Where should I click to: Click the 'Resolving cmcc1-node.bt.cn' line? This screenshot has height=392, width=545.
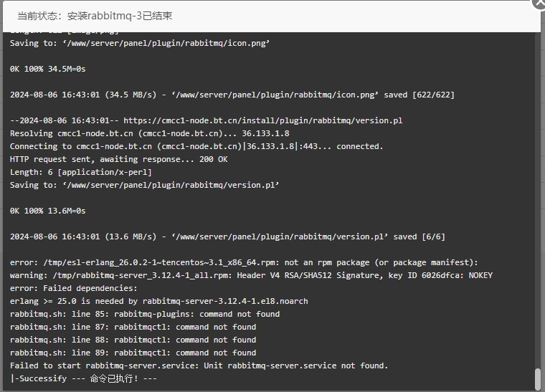pyautogui.click(x=149, y=133)
